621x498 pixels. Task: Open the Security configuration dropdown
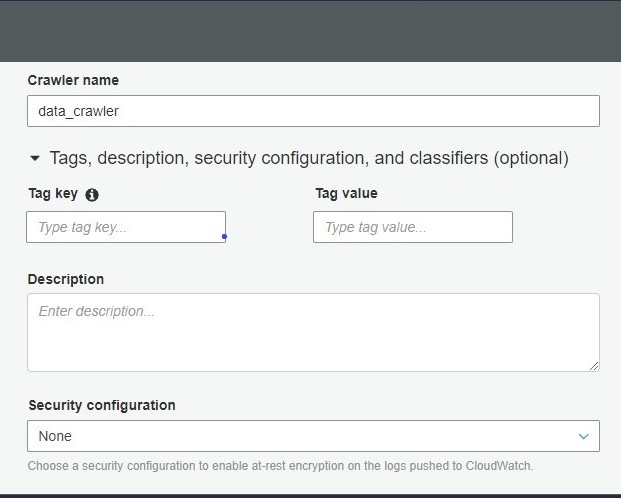pos(313,436)
